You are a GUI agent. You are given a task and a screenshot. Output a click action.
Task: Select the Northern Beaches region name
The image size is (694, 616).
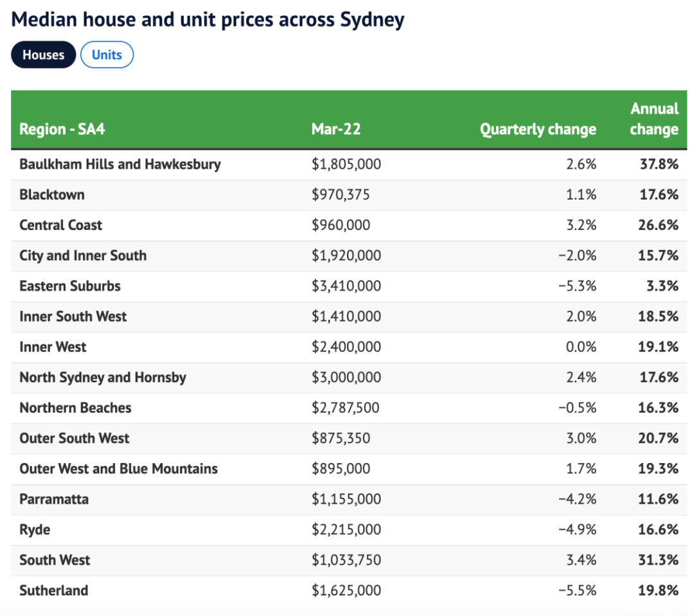(x=75, y=408)
